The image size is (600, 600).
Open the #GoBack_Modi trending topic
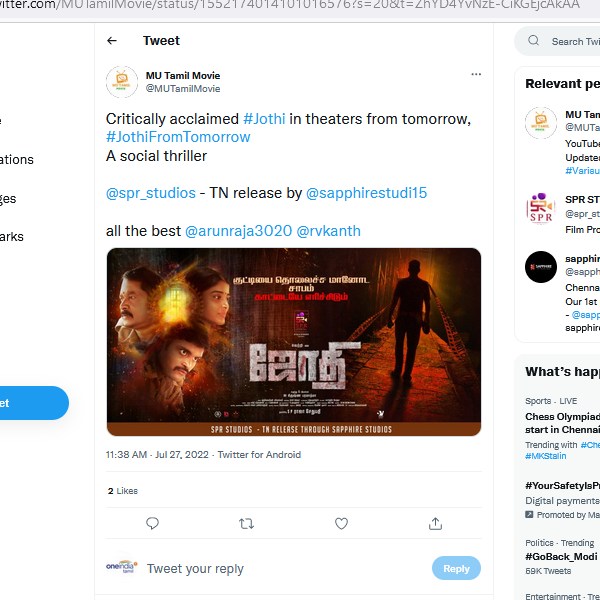[562, 557]
